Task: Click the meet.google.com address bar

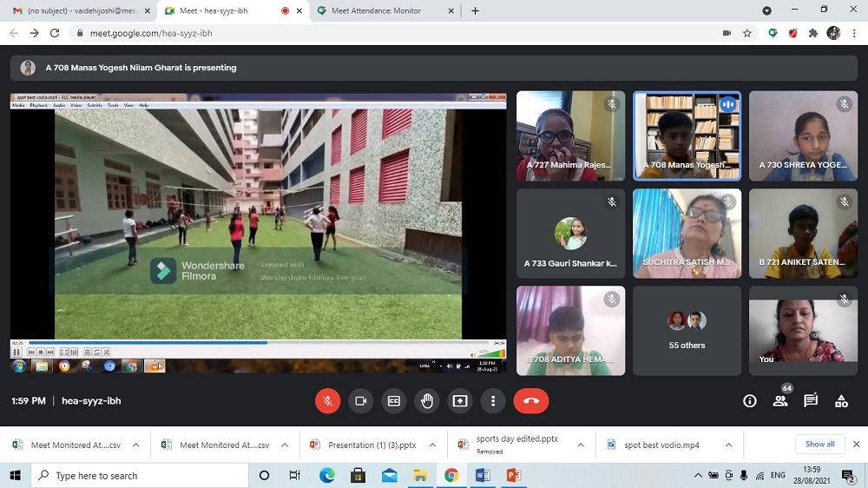Action: pyautogui.click(x=347, y=33)
